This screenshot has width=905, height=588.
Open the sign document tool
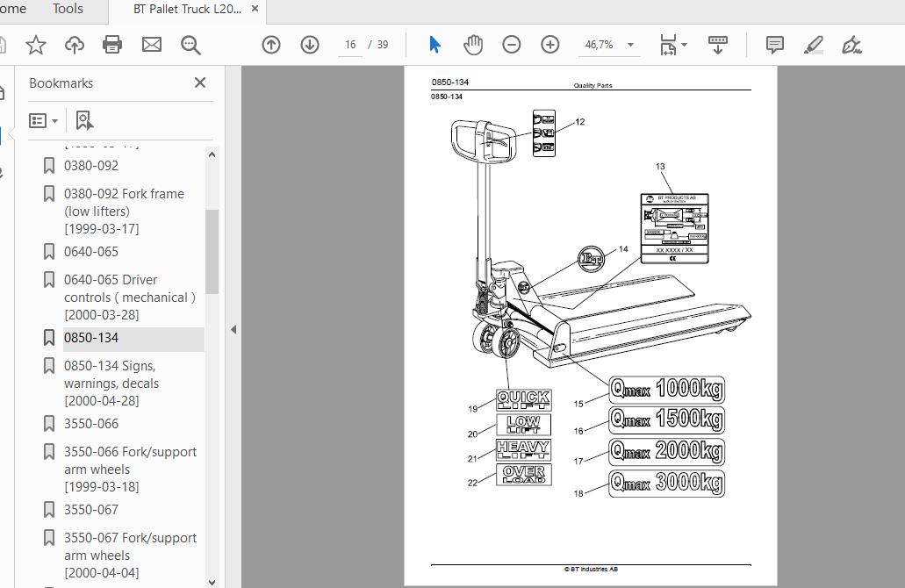point(851,45)
